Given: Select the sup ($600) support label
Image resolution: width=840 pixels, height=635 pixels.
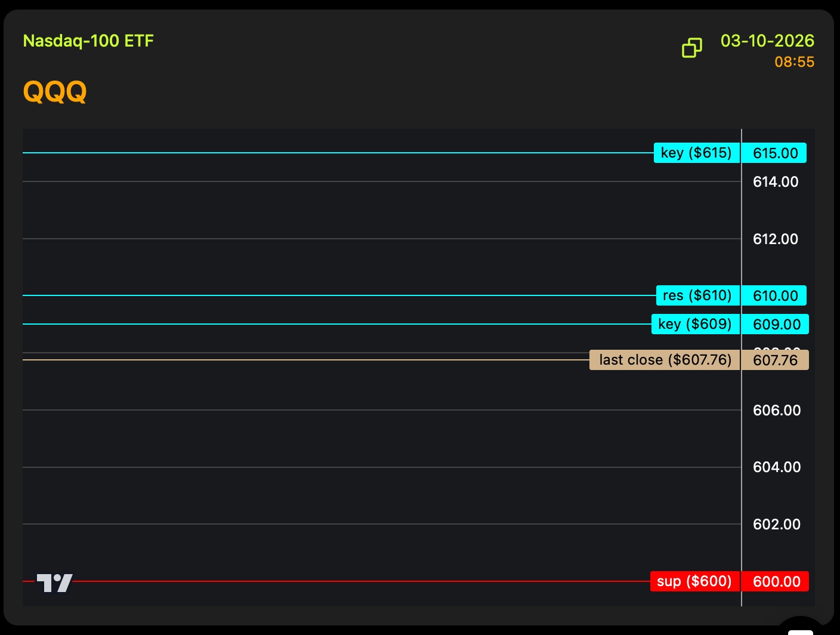Looking at the screenshot, I should pos(694,581).
